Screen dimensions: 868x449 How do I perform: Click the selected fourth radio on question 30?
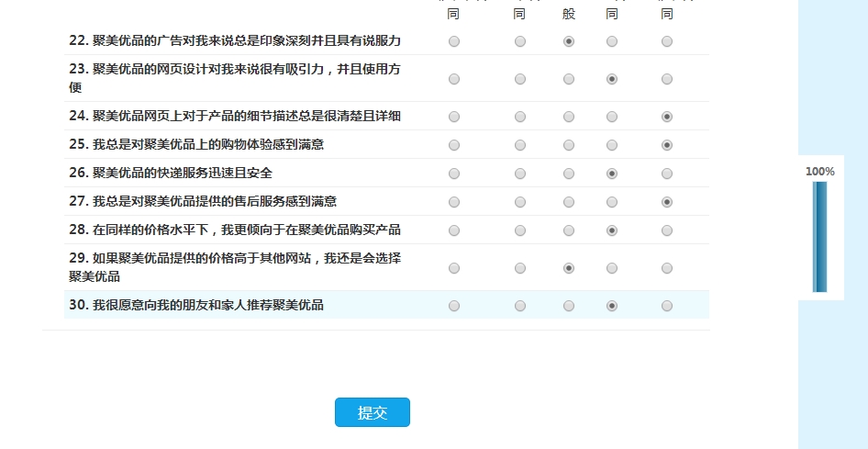[612, 306]
